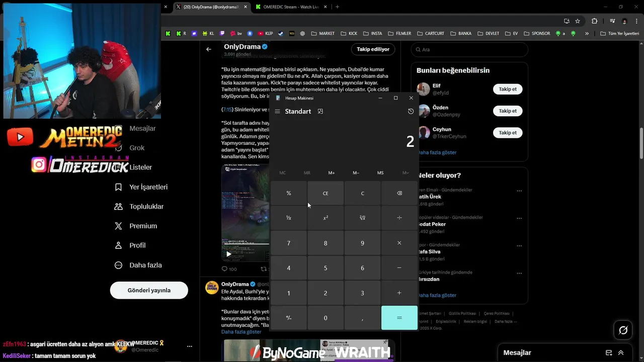Click the 'Gönderi yayınla' post button
644x362 pixels.
(x=149, y=290)
